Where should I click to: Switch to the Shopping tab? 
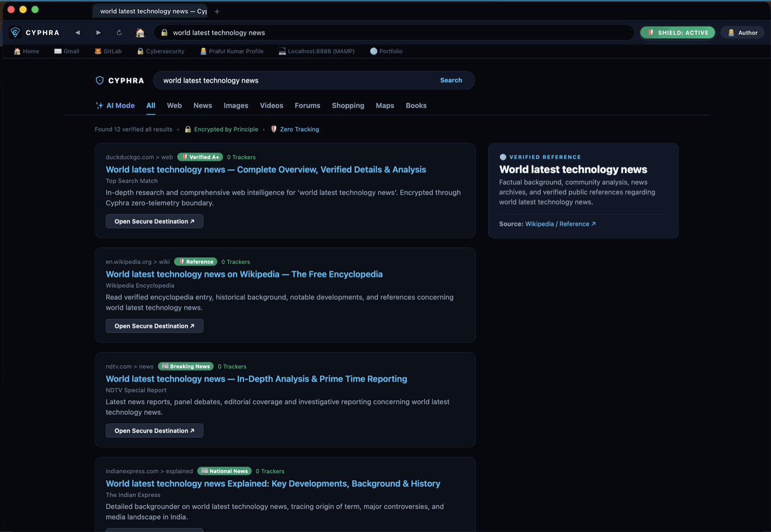pos(348,105)
